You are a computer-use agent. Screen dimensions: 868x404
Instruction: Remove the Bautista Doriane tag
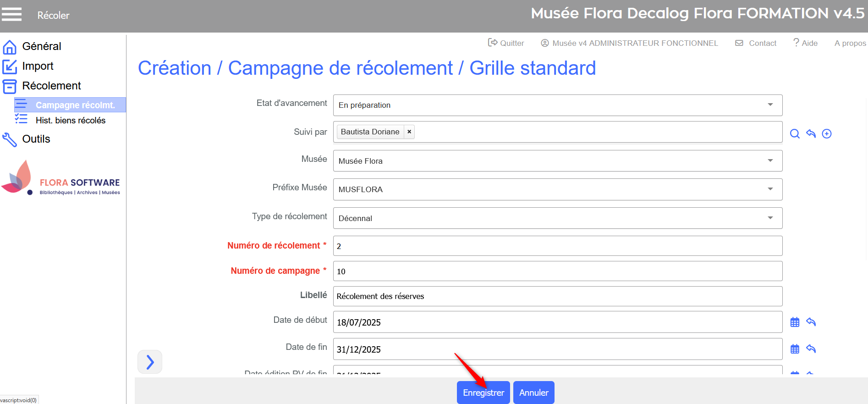[x=409, y=132]
